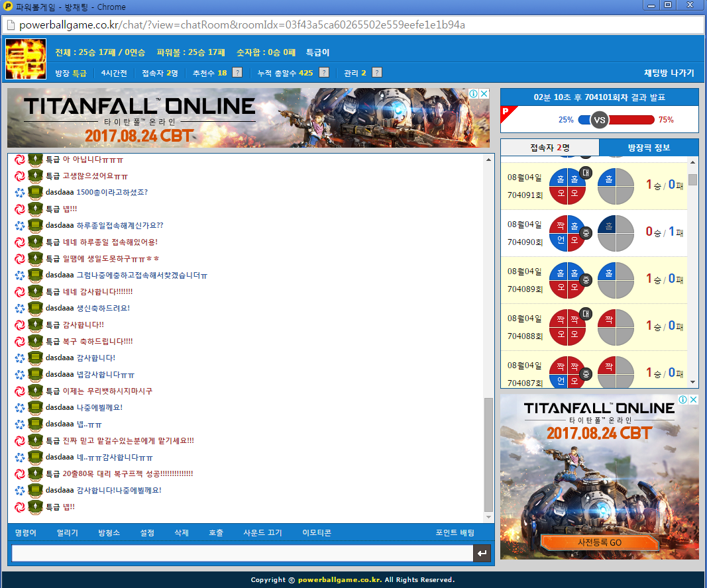Click result circle for round 704091회

(x=567, y=186)
